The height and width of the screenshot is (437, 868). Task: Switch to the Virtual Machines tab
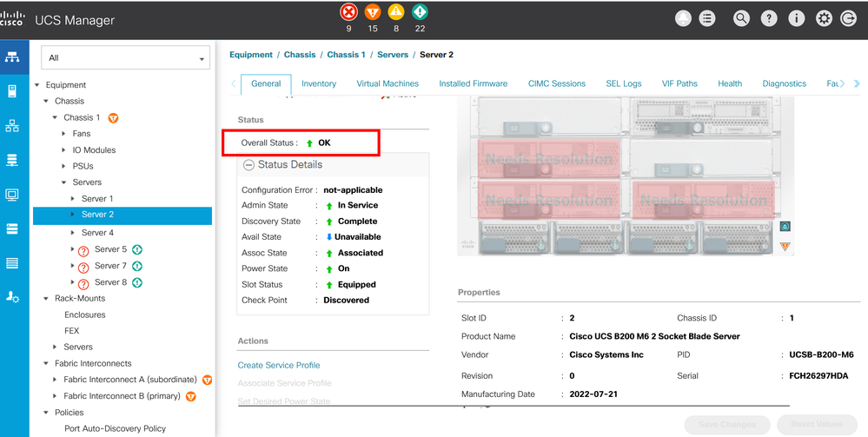point(388,83)
